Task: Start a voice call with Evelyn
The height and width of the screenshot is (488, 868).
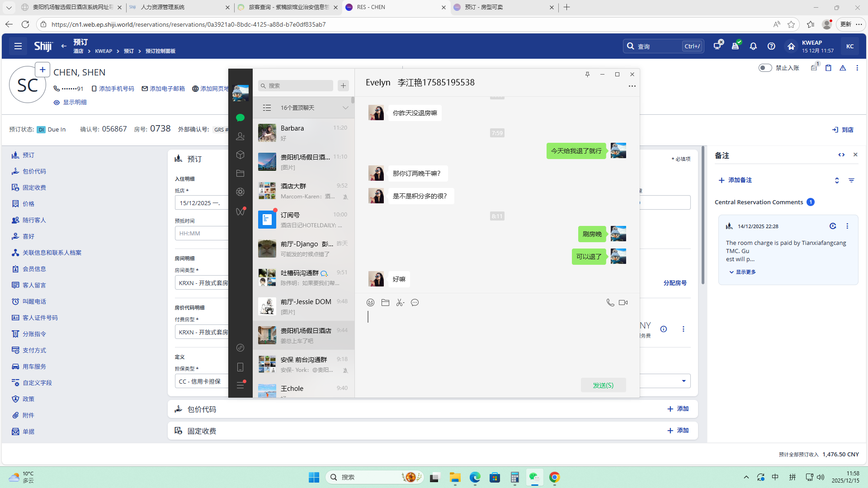Action: (x=610, y=303)
